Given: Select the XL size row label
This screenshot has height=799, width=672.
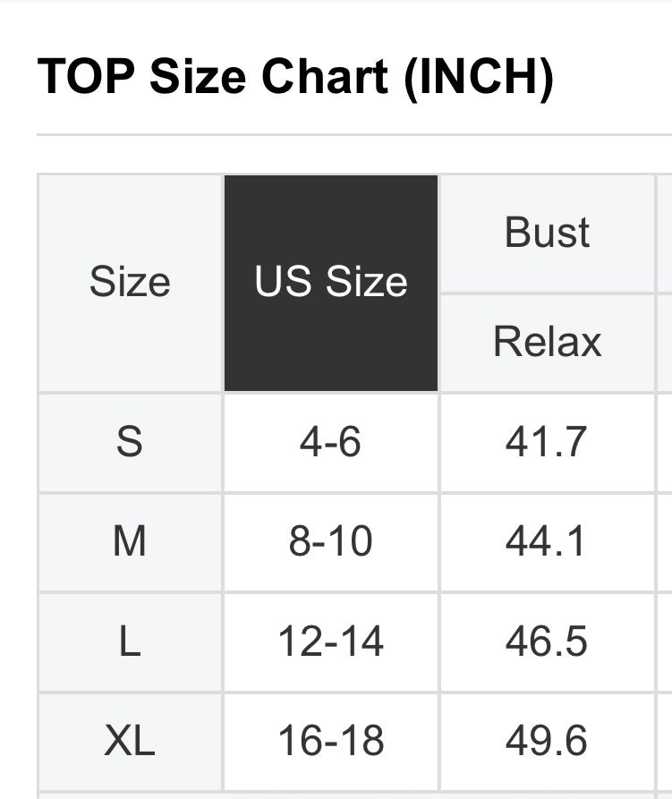Looking at the screenshot, I should 130,741.
